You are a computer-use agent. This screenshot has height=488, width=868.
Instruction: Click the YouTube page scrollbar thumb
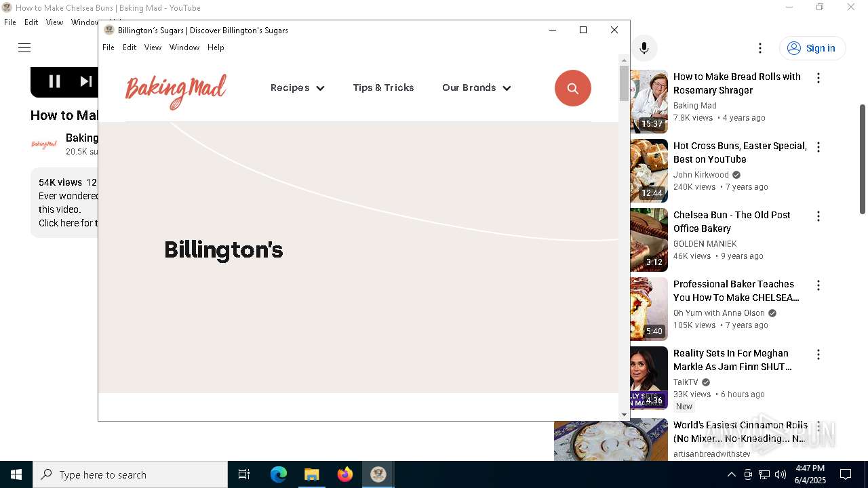pyautogui.click(x=863, y=159)
